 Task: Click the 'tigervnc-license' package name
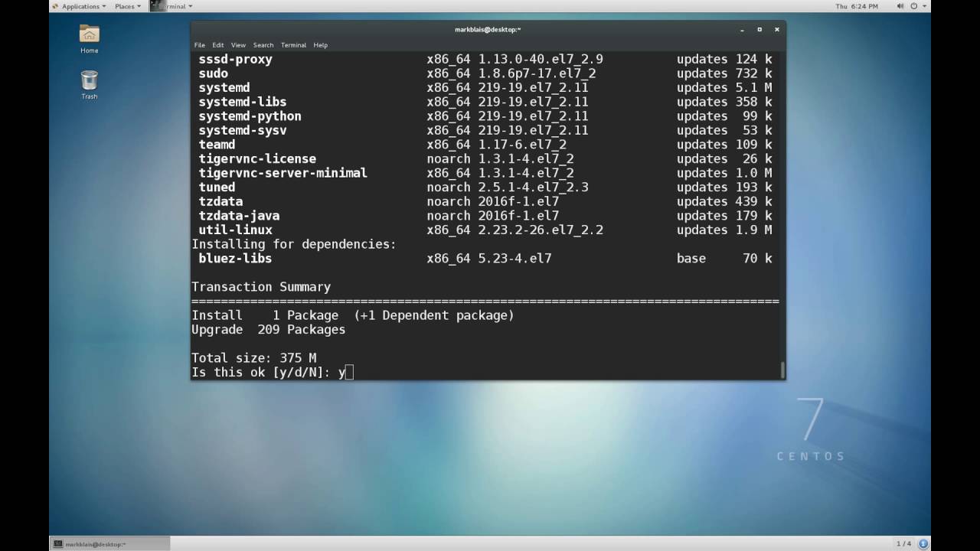(257, 159)
